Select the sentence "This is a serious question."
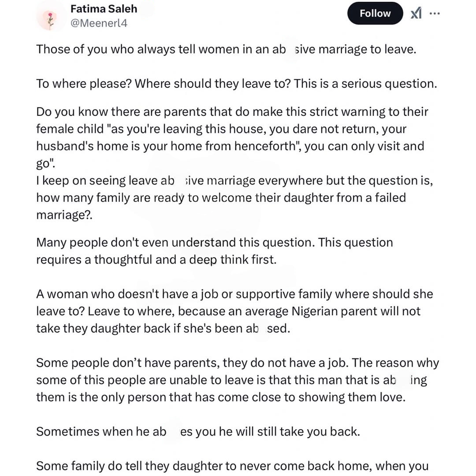The image size is (476, 476). click(x=365, y=83)
